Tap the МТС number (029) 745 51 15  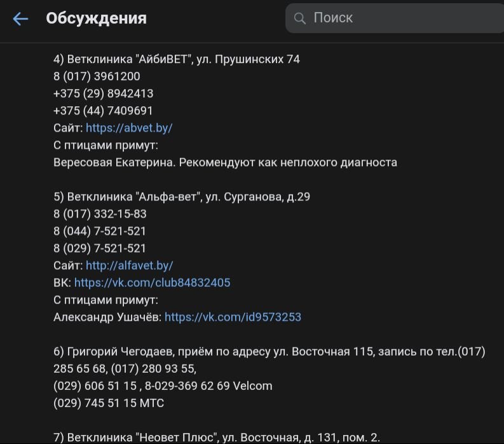click(x=95, y=403)
